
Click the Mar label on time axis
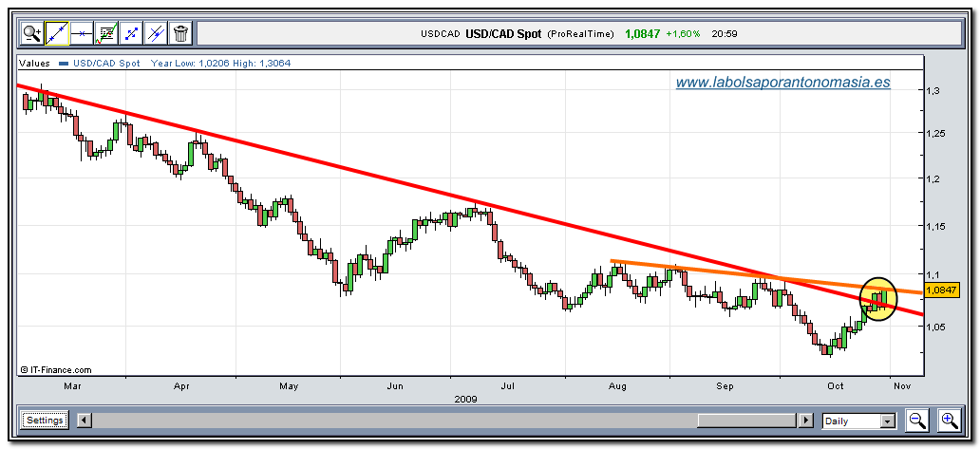click(72, 386)
